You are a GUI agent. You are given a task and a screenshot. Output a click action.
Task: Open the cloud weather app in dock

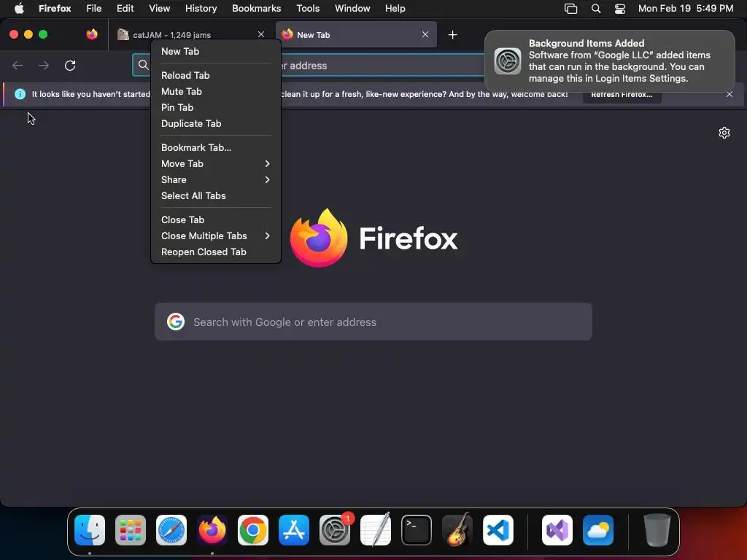tap(598, 530)
